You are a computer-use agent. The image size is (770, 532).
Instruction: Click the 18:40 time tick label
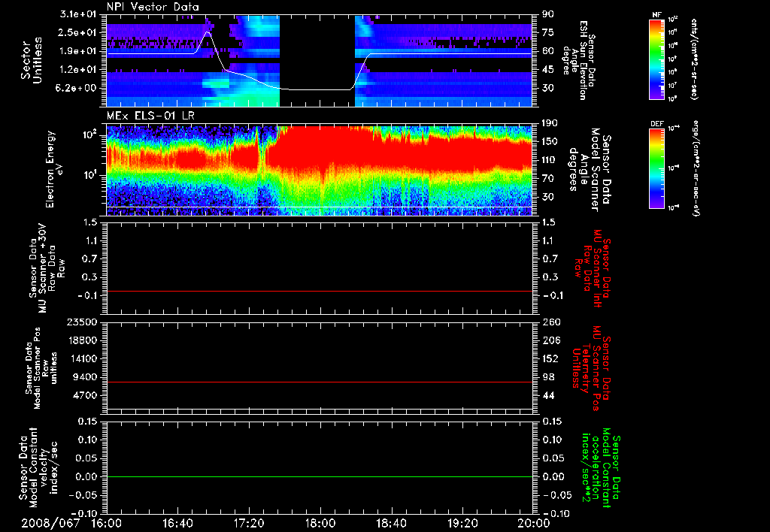[x=391, y=524]
